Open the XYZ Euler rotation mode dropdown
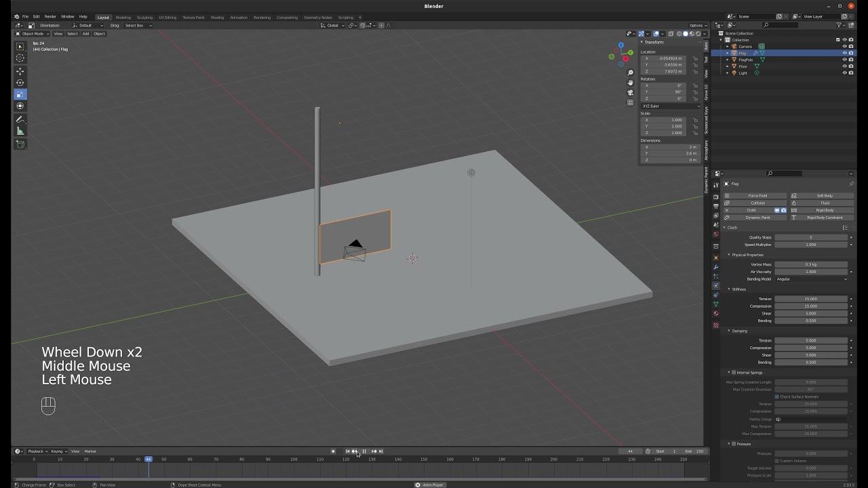The image size is (868, 488). pos(671,106)
